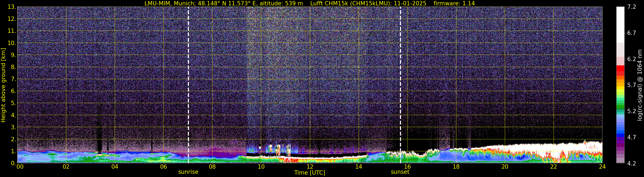Viewport: 644px width, 177px height.
Task: Click the '11.' height tick label
Action: click(12, 31)
